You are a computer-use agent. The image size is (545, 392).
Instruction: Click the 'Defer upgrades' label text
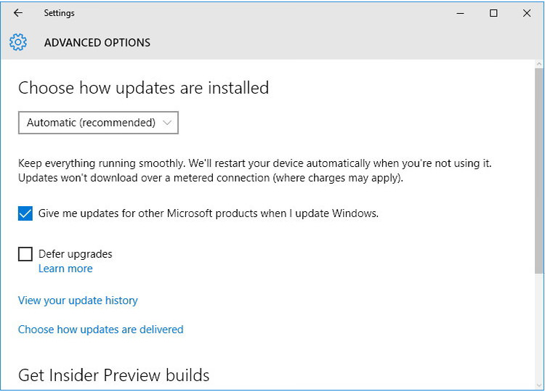click(x=75, y=254)
